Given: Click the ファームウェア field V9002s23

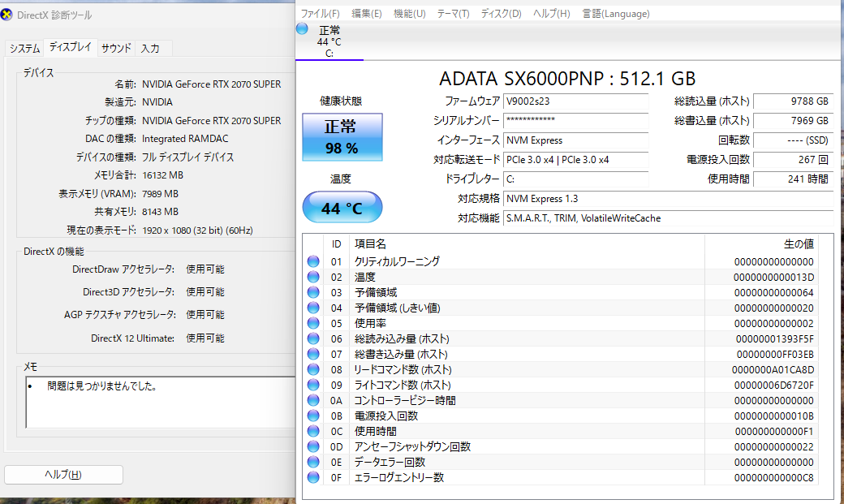Looking at the screenshot, I should (x=576, y=101).
